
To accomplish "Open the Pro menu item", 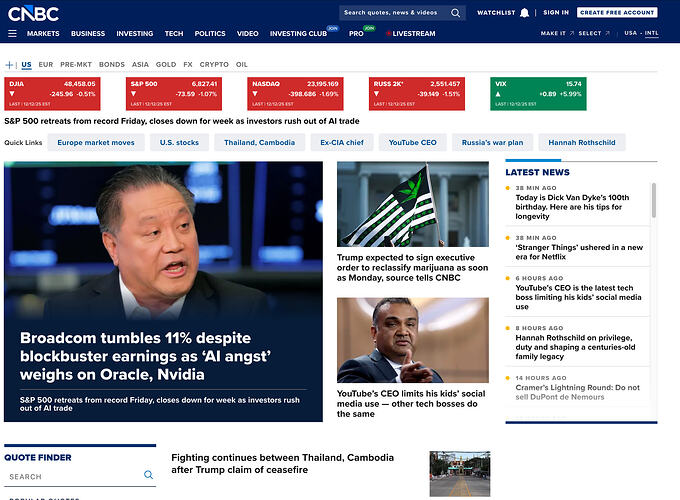I will coord(356,33).
